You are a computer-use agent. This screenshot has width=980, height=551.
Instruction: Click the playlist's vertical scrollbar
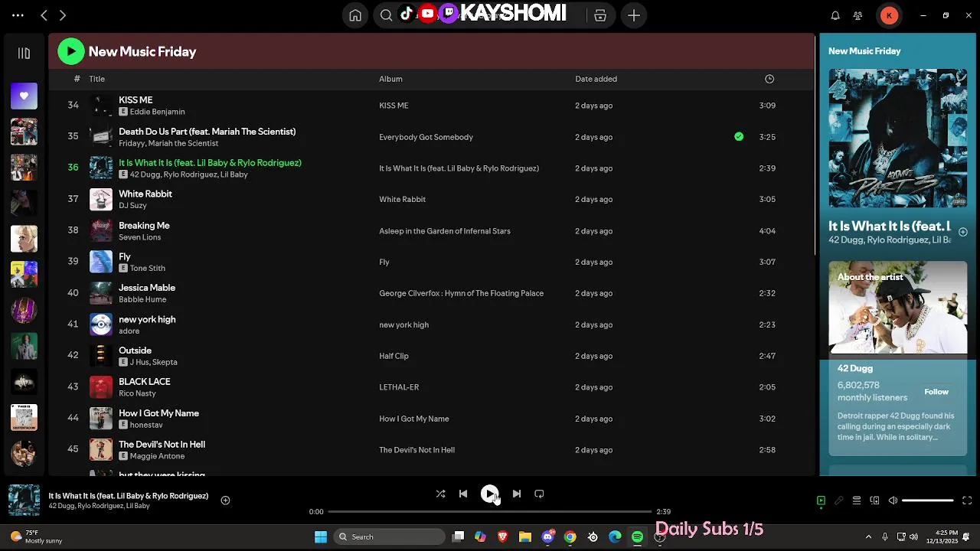815,145
